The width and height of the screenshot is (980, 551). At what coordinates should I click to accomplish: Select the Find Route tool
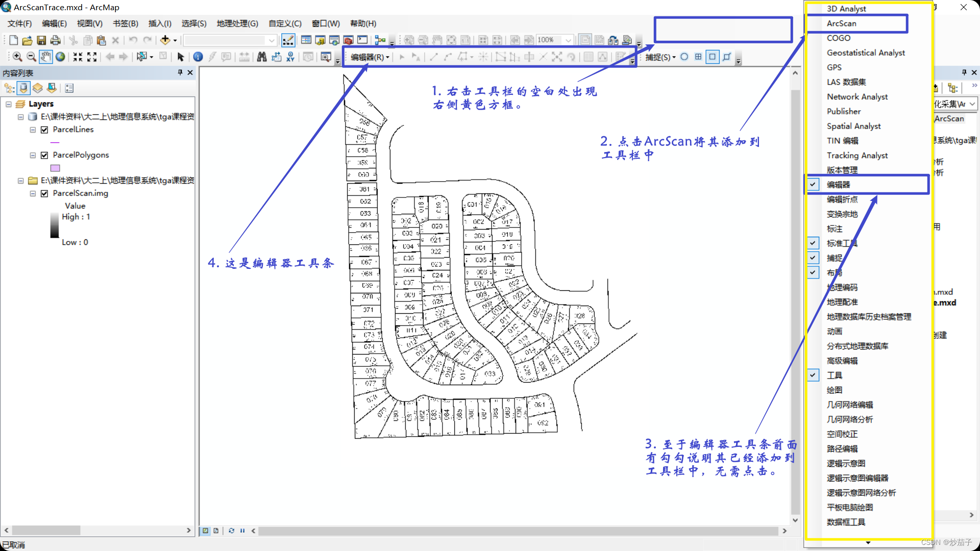point(276,57)
